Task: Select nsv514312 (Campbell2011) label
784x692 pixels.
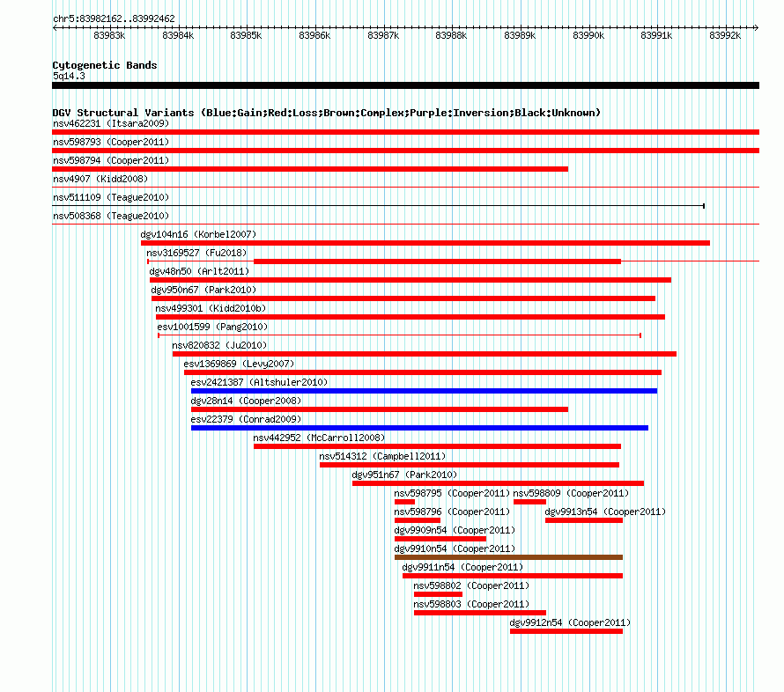Action: click(382, 456)
